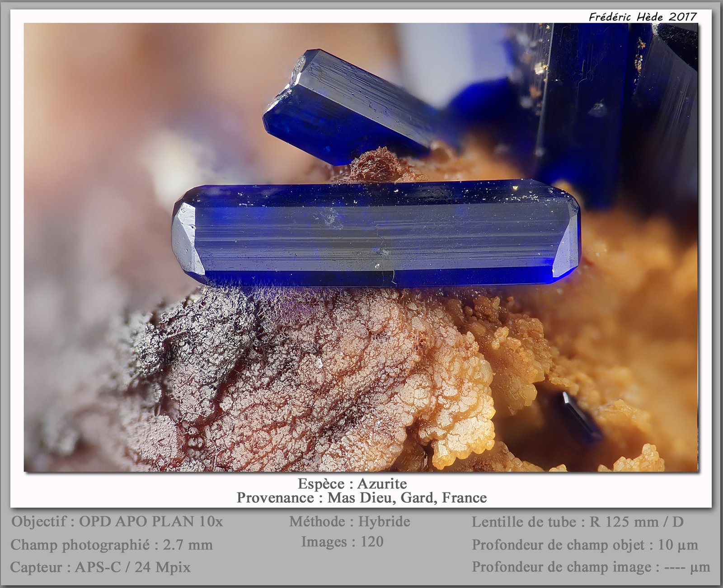Click 'Lentille de tube : R 125 mm / D'

point(577,522)
